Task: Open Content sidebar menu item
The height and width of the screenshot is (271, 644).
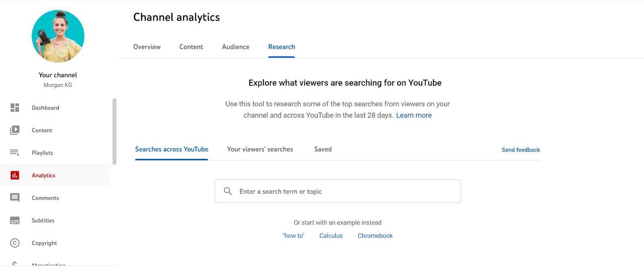Action: coord(42,130)
